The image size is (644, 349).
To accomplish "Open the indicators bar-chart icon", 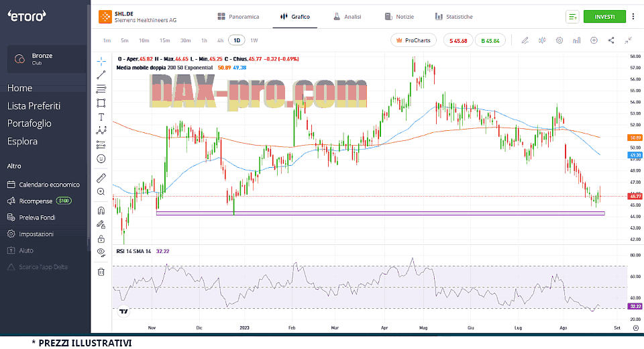I will [x=577, y=40].
